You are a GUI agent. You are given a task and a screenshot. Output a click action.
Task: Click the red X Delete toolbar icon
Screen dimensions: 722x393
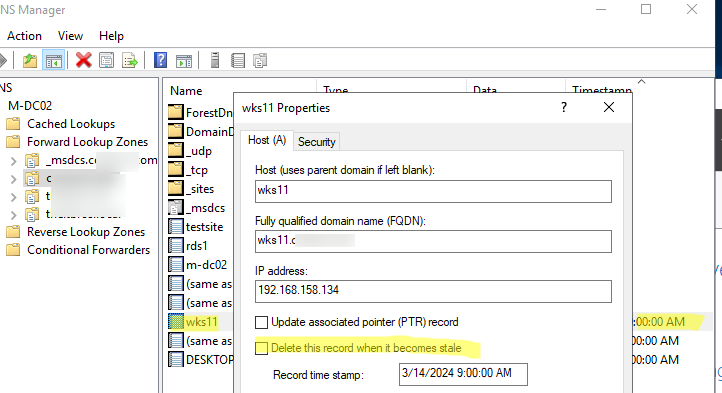(x=83, y=60)
